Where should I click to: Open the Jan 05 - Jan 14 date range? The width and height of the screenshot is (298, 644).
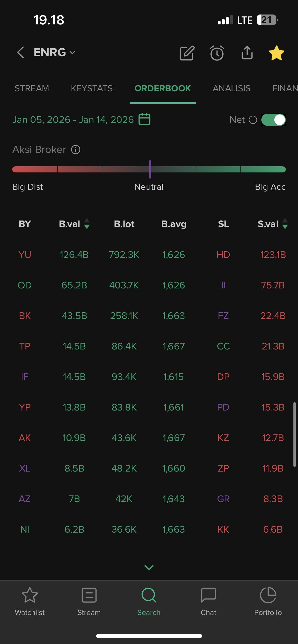click(73, 120)
